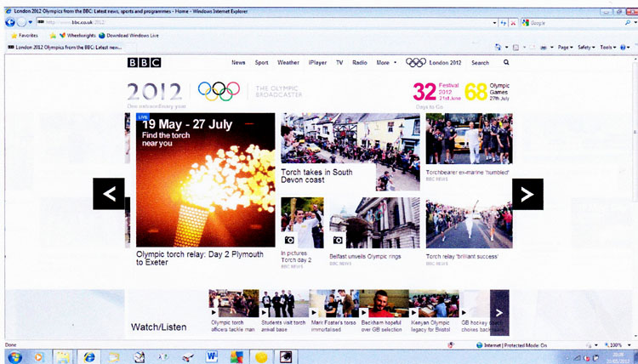
Task: Open the Windows Start orb
Action: tap(14, 357)
